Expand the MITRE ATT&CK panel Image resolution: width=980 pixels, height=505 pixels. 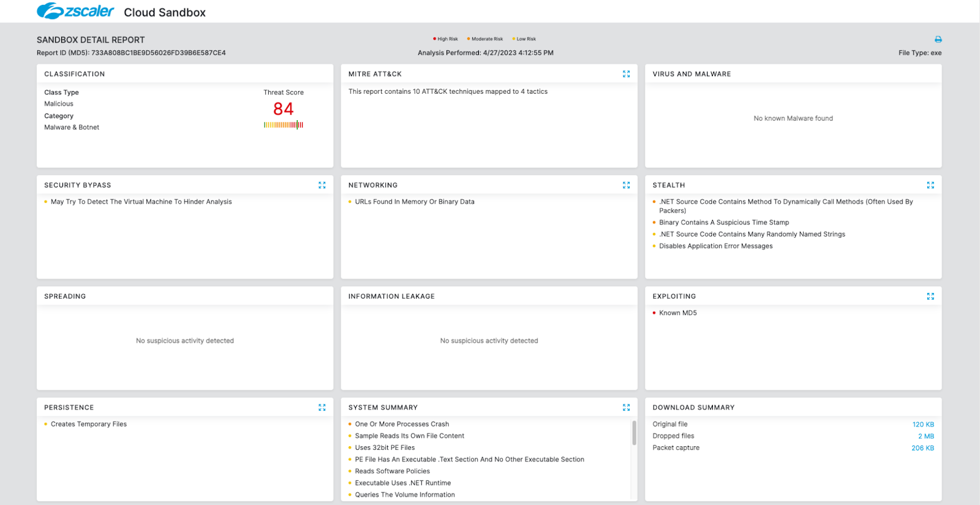(x=626, y=74)
